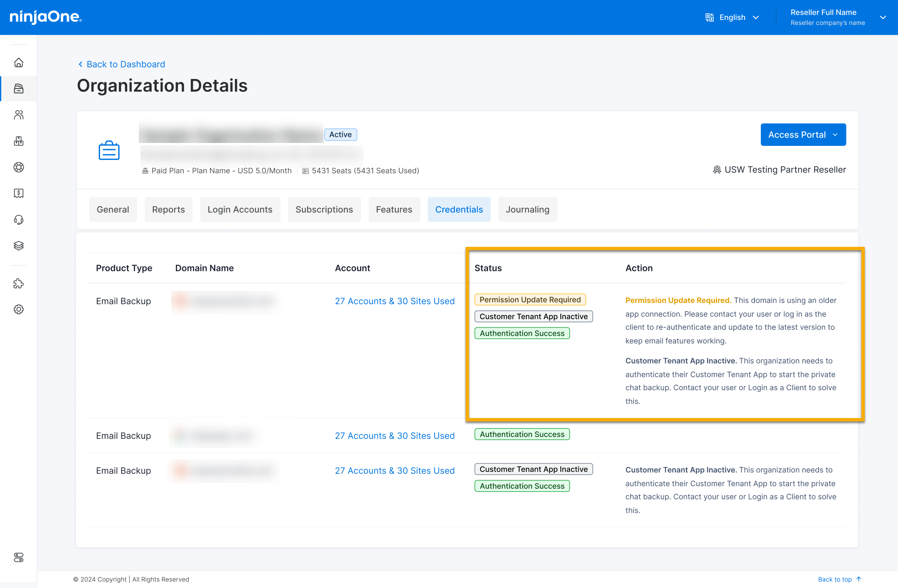Click the headset icon in sidebar

(x=19, y=219)
